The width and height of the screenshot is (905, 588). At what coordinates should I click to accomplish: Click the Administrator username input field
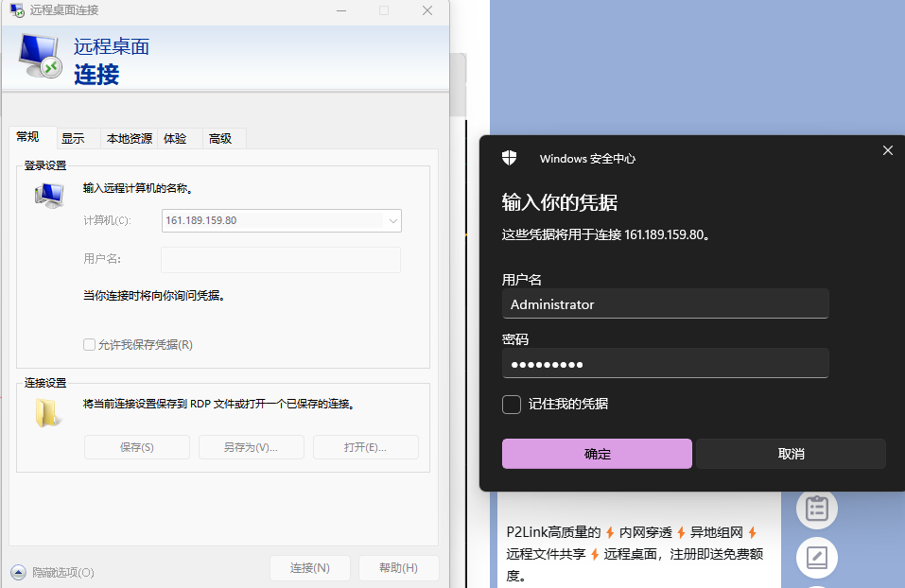(x=665, y=304)
